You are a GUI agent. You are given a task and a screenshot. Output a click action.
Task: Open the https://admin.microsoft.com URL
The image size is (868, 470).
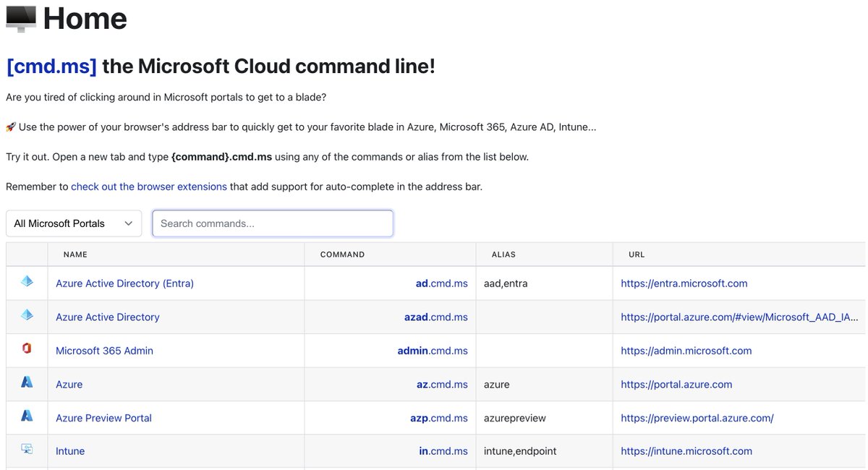[x=686, y=351]
